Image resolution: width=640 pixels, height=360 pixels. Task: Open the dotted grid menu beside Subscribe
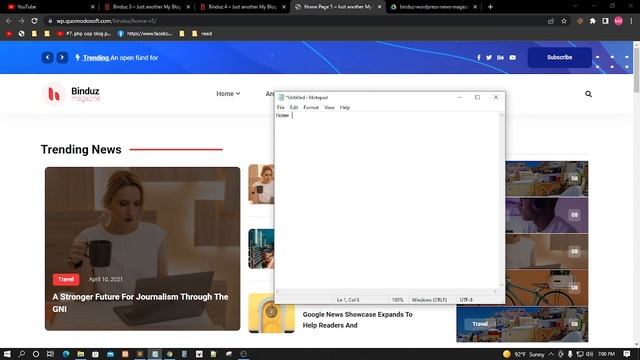click(x=612, y=62)
